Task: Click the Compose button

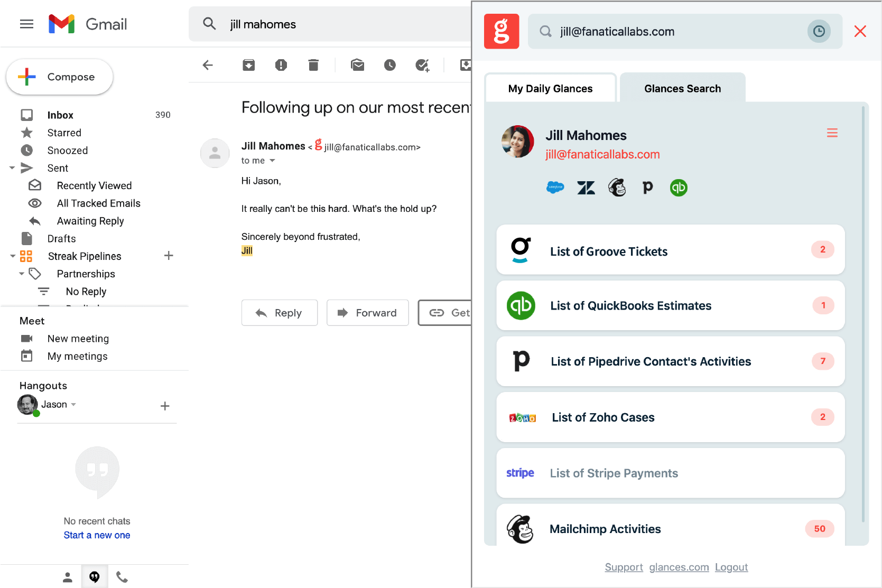Action: pos(60,77)
